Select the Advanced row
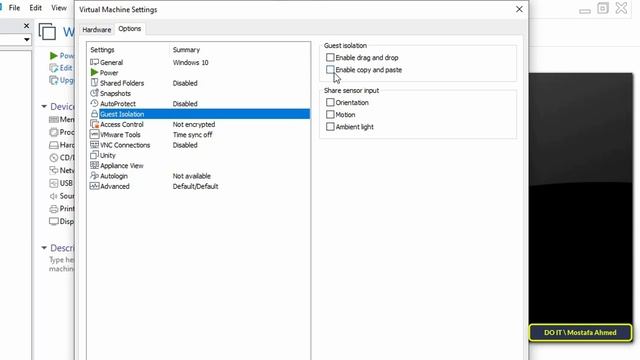Screen dimensions: 640x360 199,186
